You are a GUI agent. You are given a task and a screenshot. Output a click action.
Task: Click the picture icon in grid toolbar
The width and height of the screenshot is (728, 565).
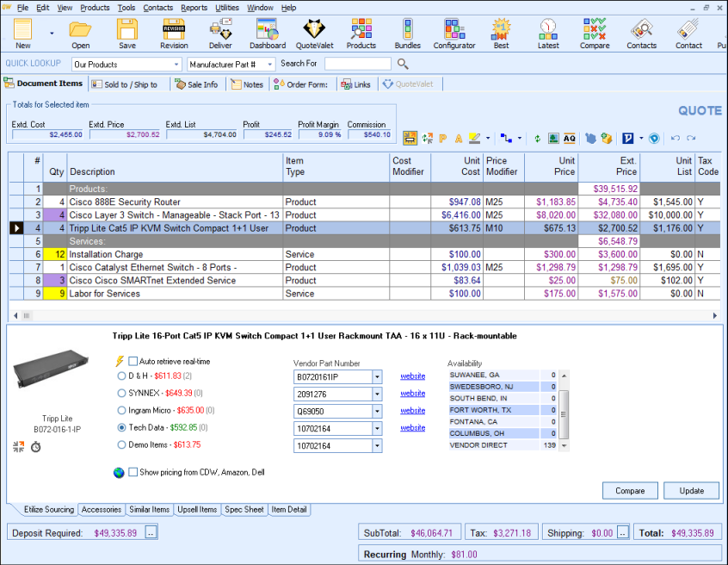click(553, 139)
